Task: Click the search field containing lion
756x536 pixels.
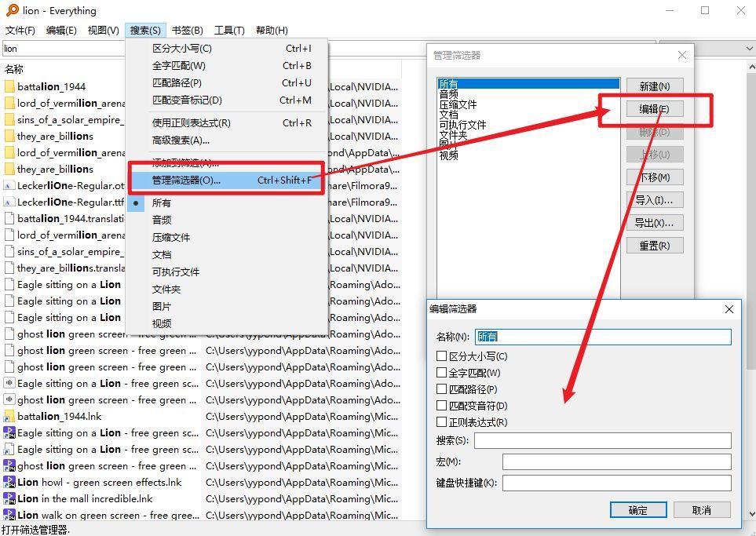Action: coord(63,48)
